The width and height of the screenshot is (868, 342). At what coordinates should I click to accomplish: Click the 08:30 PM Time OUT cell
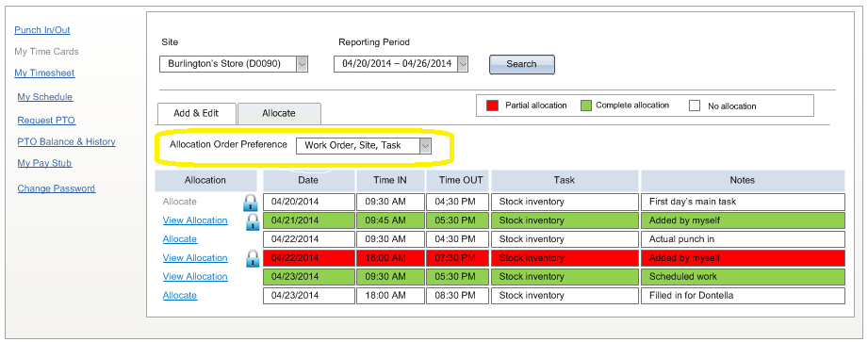[458, 296]
